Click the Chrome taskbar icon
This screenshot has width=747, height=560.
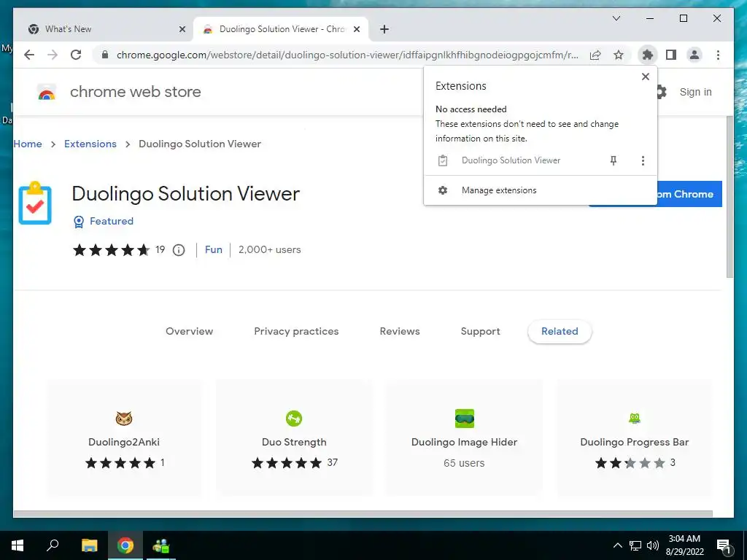pyautogui.click(x=125, y=545)
